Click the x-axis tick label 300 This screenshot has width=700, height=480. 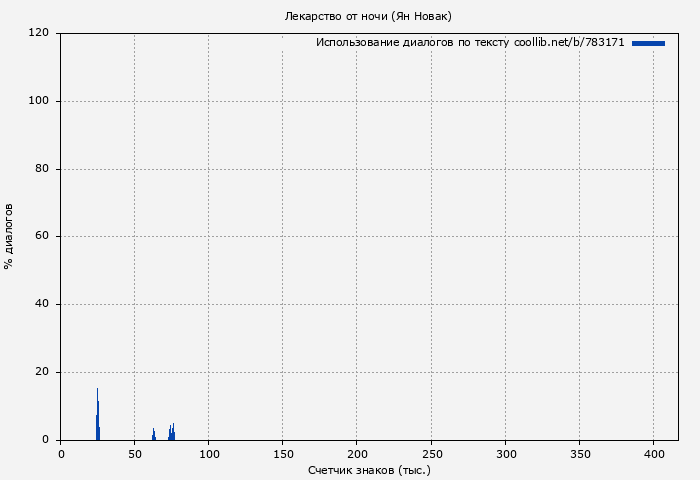click(x=505, y=454)
